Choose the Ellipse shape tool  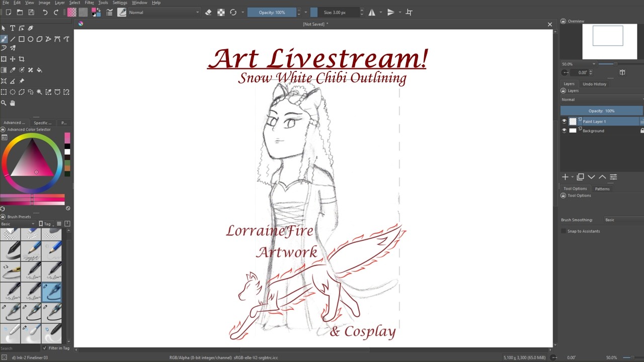[x=31, y=39]
